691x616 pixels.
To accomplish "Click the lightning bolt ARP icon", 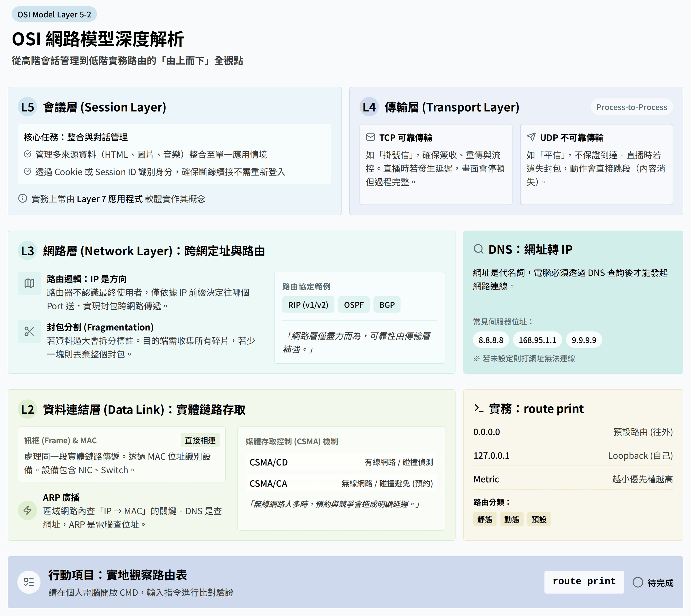I will pos(27,510).
